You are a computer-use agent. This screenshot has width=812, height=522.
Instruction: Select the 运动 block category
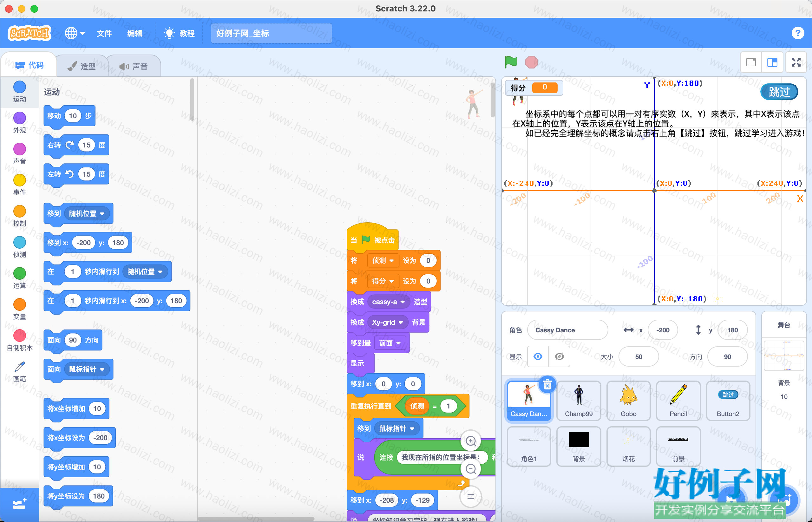20,92
